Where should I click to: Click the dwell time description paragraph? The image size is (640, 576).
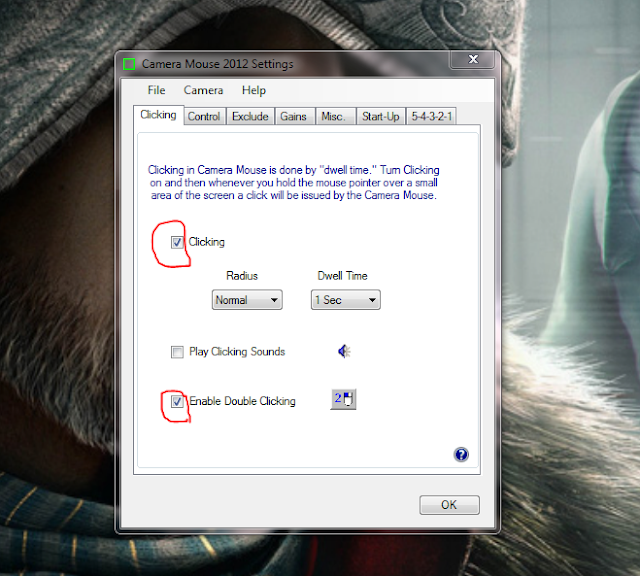(294, 182)
